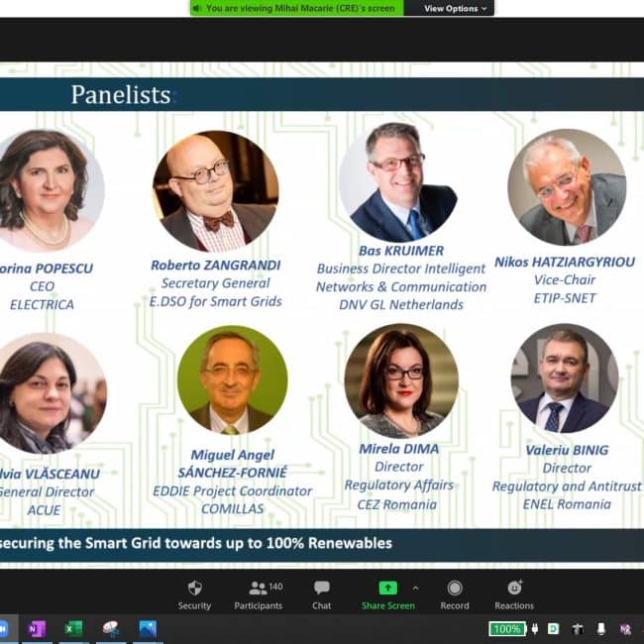Image resolution: width=644 pixels, height=644 pixels.
Task: Expand the Share Screen options caret
Action: [x=416, y=589]
